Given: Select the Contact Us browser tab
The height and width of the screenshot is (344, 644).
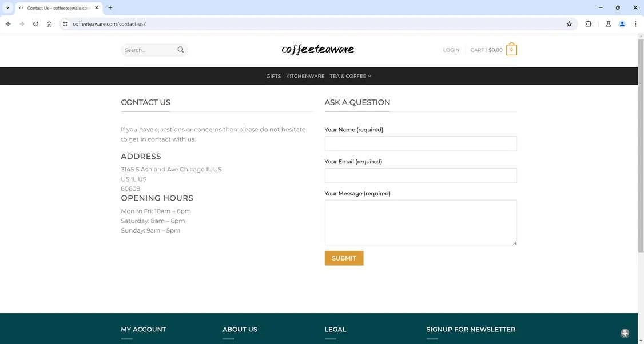Looking at the screenshot, I should [x=58, y=8].
